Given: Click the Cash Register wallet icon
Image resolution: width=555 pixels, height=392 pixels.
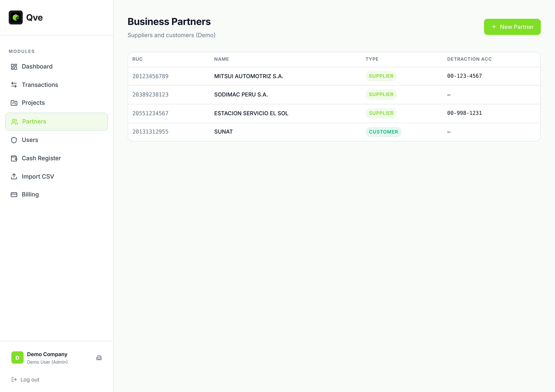Looking at the screenshot, I should [x=14, y=158].
